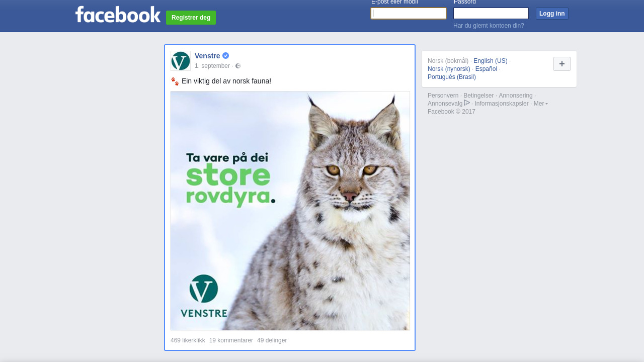The height and width of the screenshot is (362, 644).
Task: Click the paw prints emoji in post
Action: coord(175,81)
